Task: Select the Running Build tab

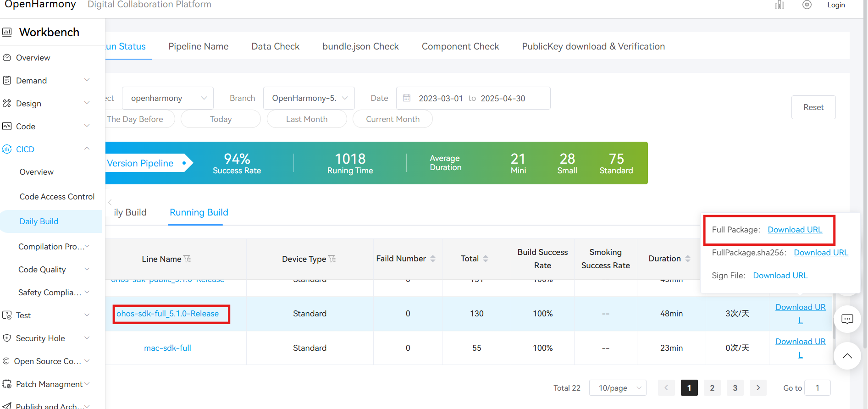Action: click(x=199, y=212)
